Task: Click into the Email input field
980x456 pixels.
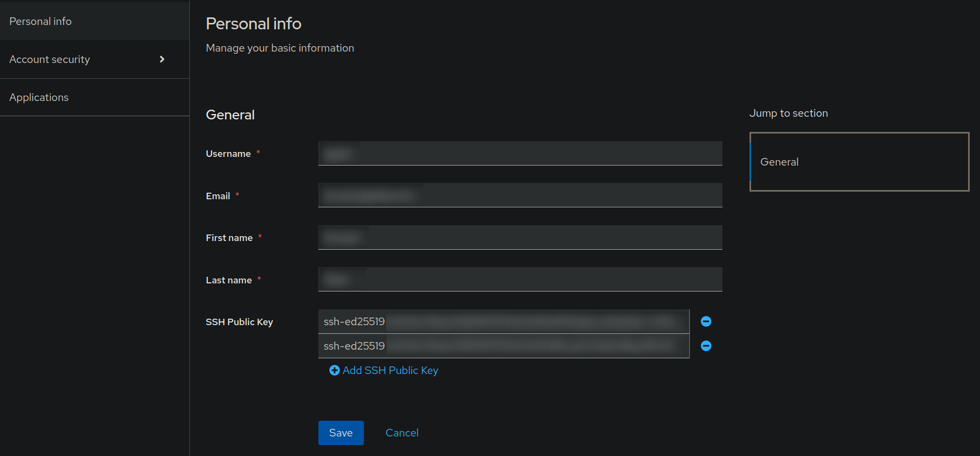Action: [520, 195]
